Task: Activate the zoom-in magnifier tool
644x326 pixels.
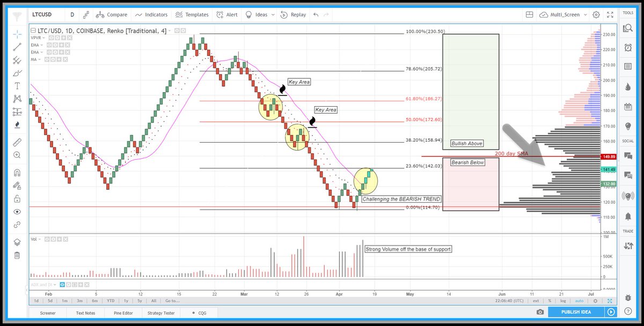Action: [x=17, y=155]
